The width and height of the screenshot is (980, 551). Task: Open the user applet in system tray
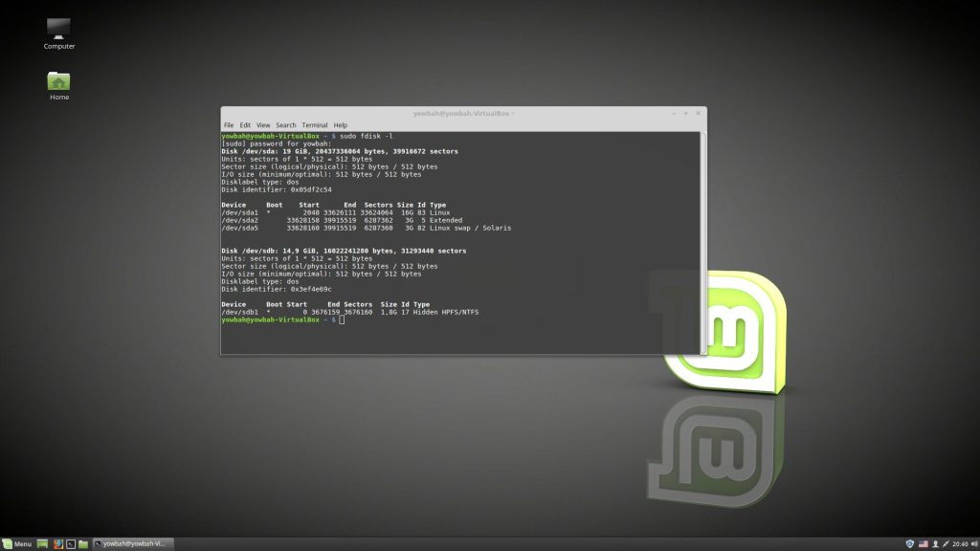[935, 543]
